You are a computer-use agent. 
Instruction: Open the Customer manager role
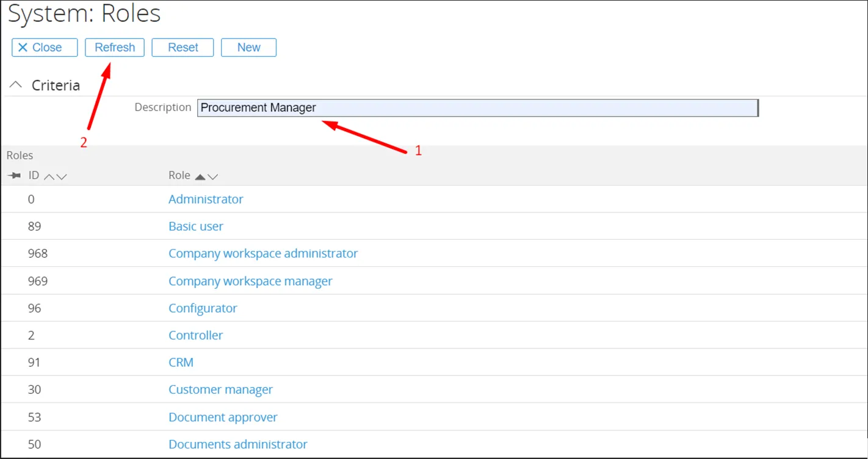220,389
